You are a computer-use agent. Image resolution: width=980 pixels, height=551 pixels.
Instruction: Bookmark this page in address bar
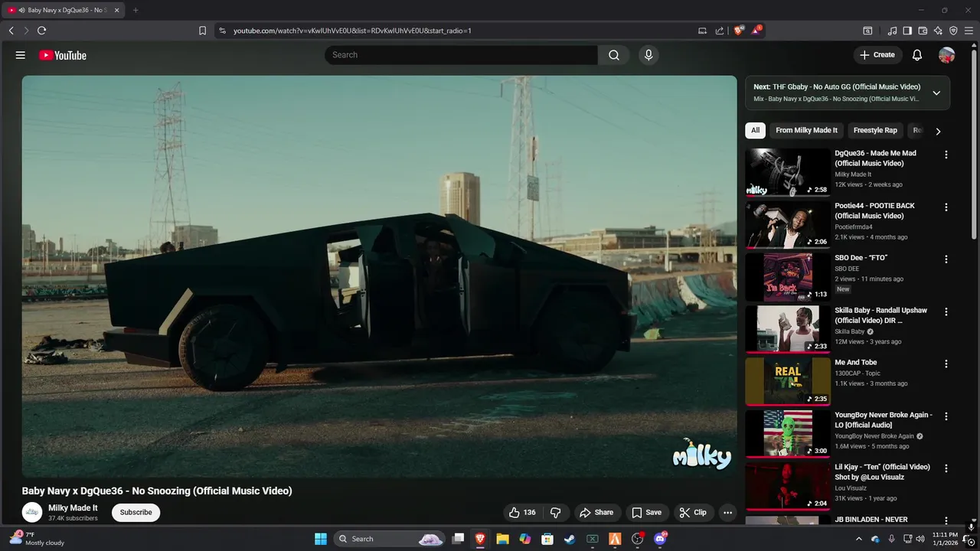(202, 31)
